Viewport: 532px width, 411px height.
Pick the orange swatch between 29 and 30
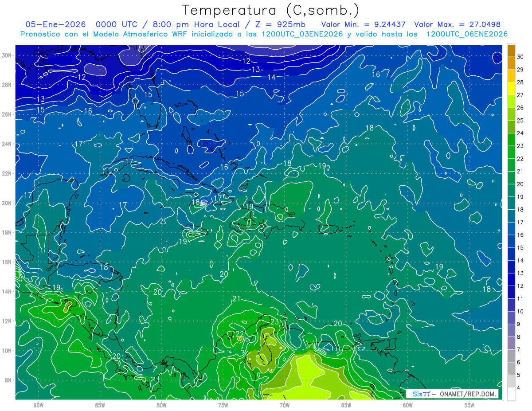511,63
